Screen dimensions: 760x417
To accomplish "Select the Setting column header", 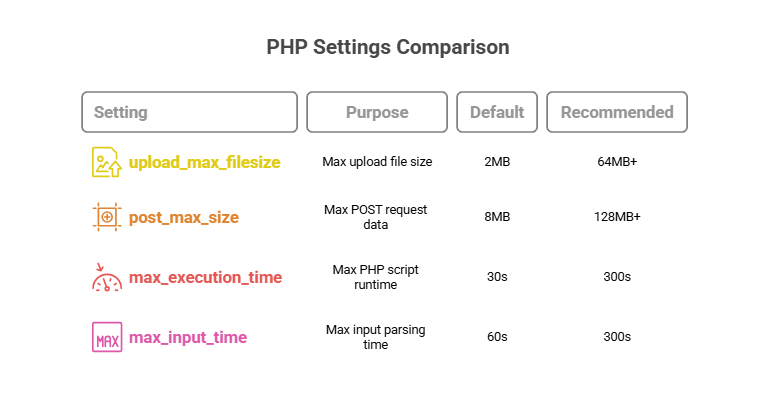I will coord(190,112).
